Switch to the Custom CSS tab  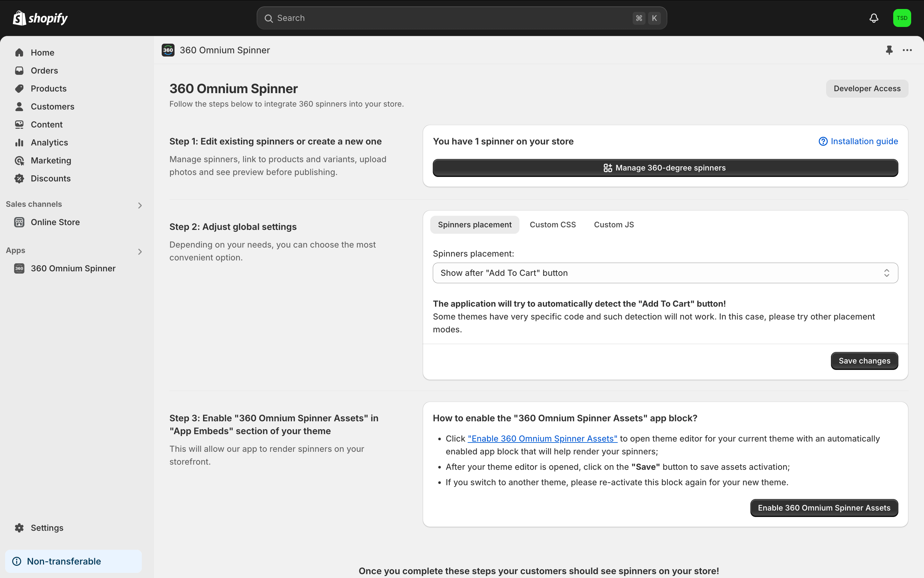pyautogui.click(x=552, y=225)
